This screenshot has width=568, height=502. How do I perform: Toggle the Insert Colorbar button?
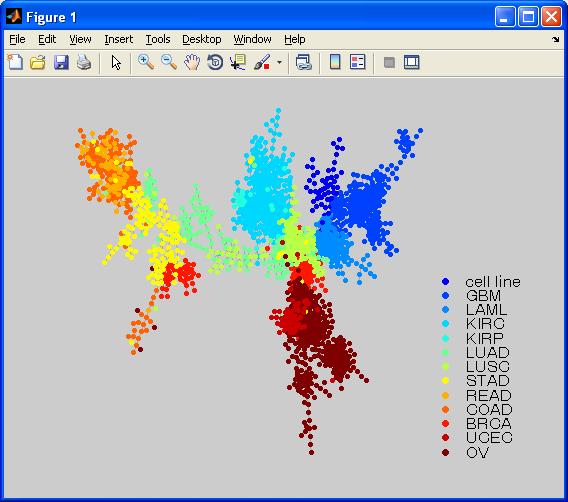click(335, 62)
